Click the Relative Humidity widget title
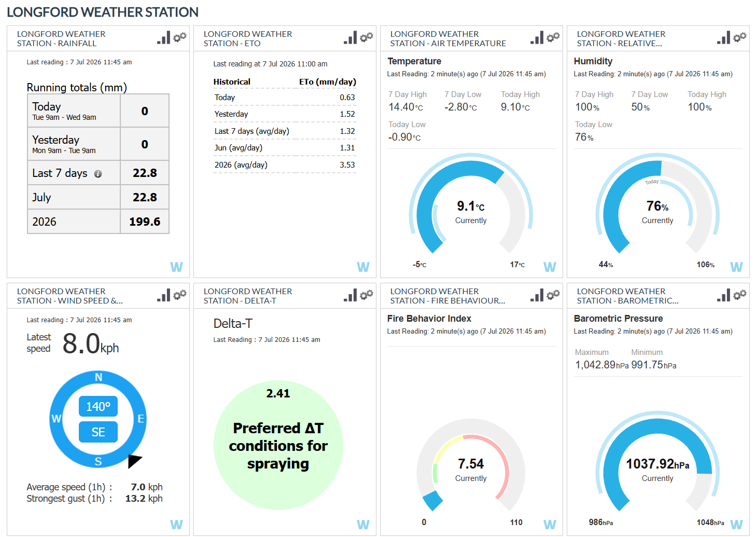The width and height of the screenshot is (756, 537). (621, 38)
